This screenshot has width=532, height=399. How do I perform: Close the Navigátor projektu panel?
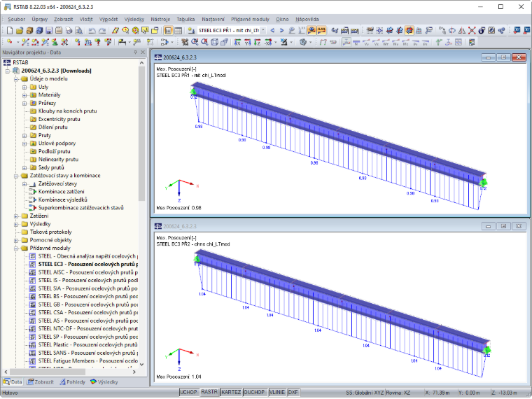143,52
